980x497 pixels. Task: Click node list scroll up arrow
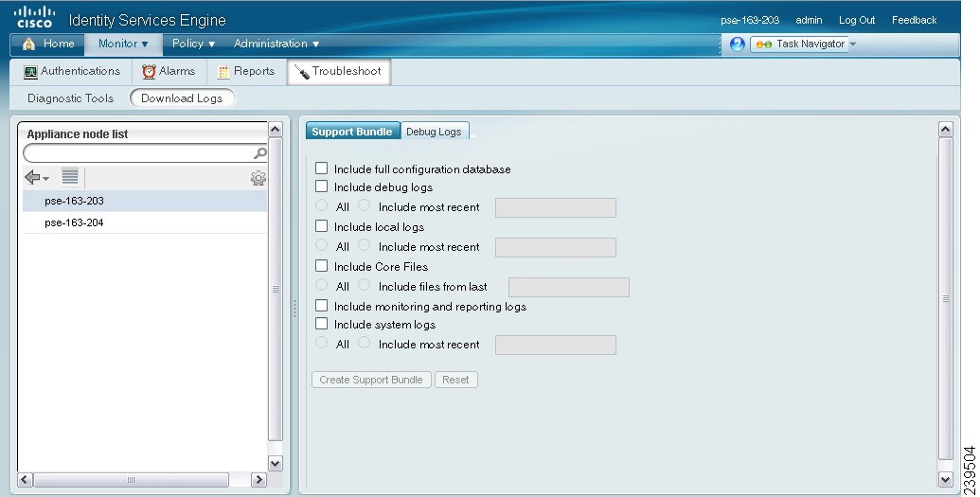pyautogui.click(x=275, y=130)
